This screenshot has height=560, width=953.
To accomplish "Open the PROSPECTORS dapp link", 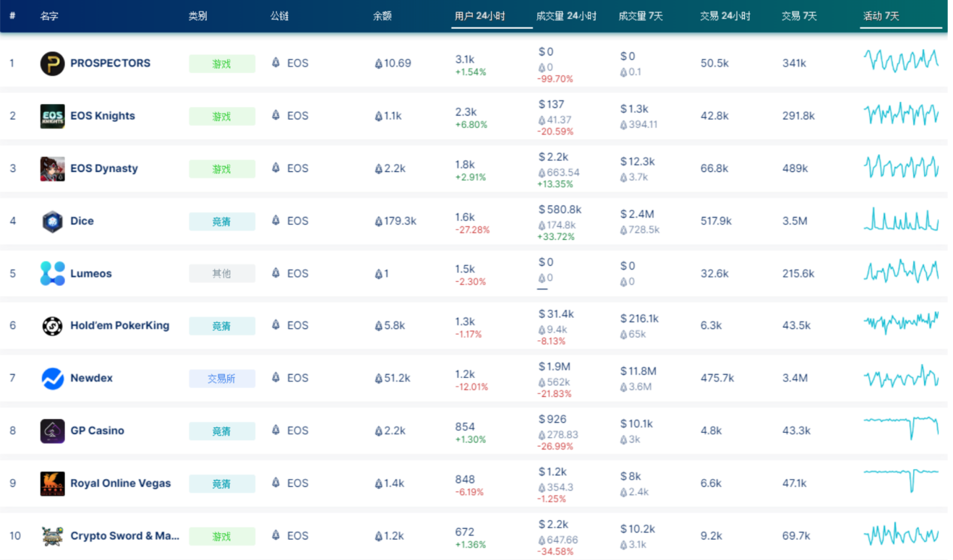I will click(111, 63).
